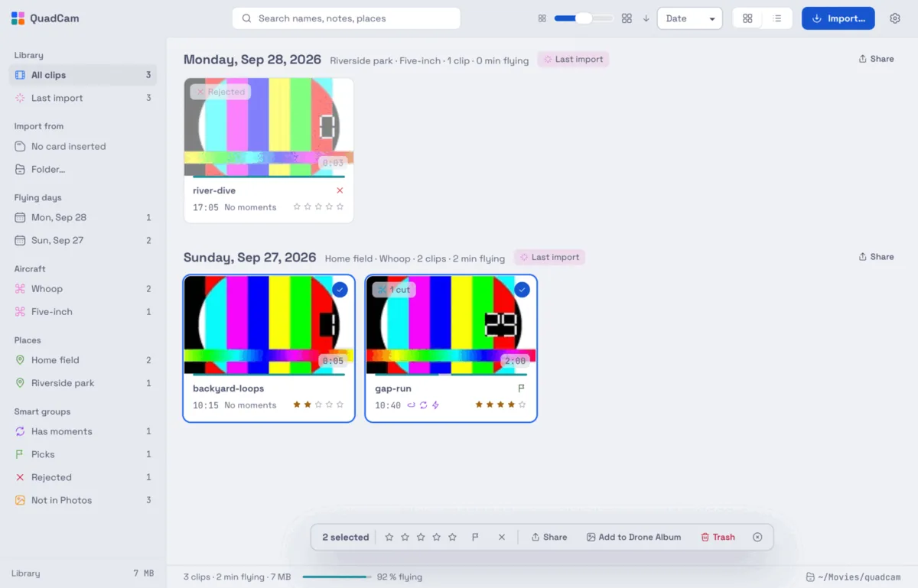This screenshot has width=918, height=588.
Task: Click the blue Import... button
Action: pyautogui.click(x=838, y=18)
